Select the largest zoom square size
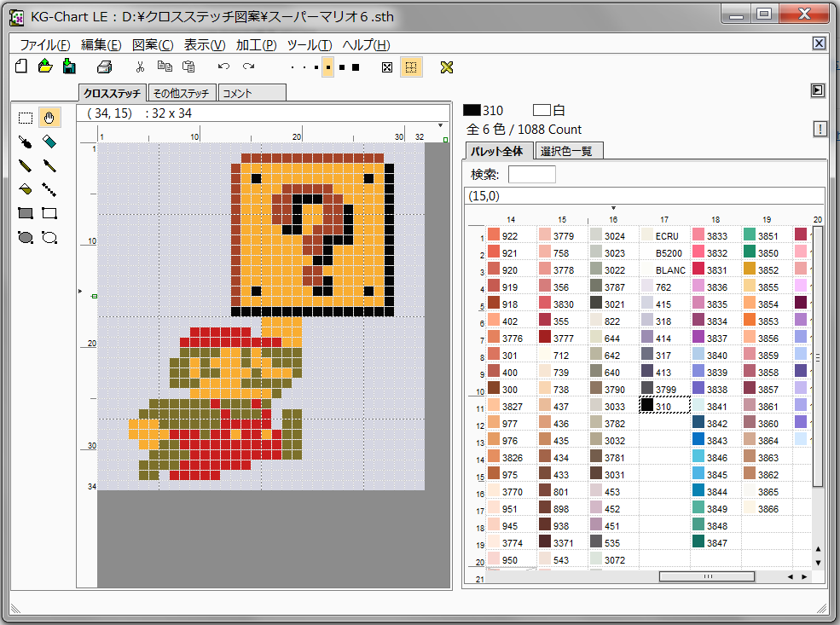This screenshot has width=840, height=625. [x=356, y=67]
